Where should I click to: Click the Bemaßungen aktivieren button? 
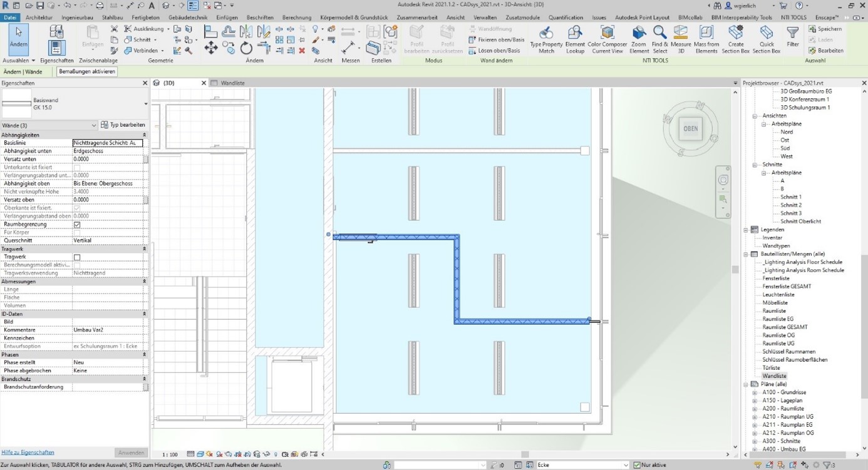(87, 71)
